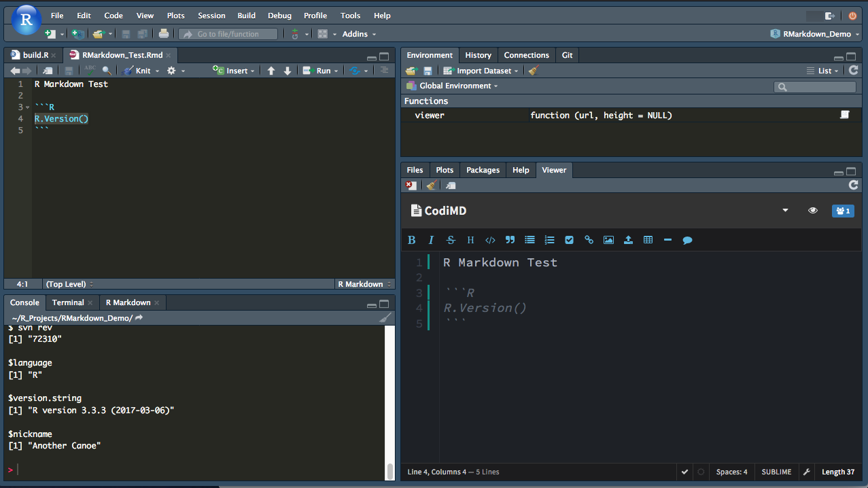Viewport: 868px width, 488px height.
Task: Toggle the checkmark in CodiMD status bar
Action: pos(685,472)
